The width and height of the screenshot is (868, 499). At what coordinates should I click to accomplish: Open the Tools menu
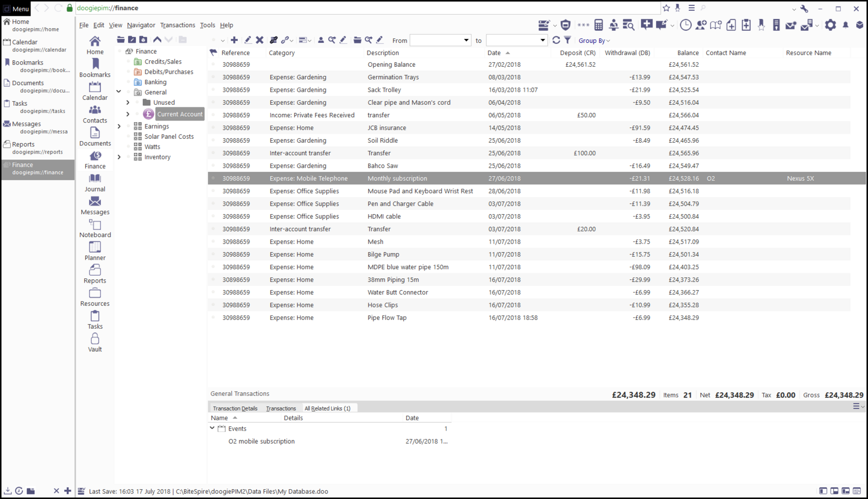pyautogui.click(x=207, y=25)
